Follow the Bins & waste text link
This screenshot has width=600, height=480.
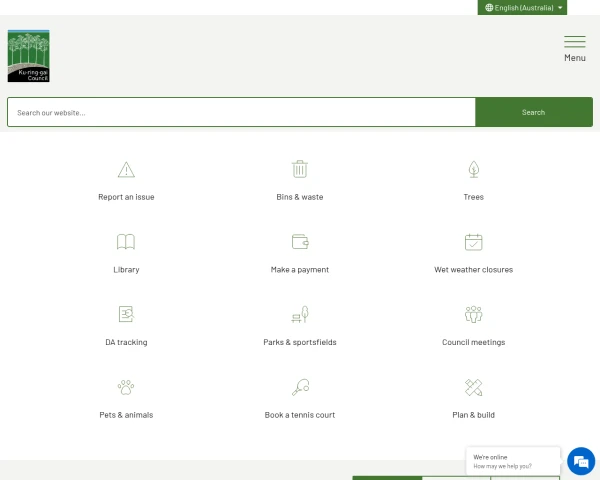[x=300, y=197]
